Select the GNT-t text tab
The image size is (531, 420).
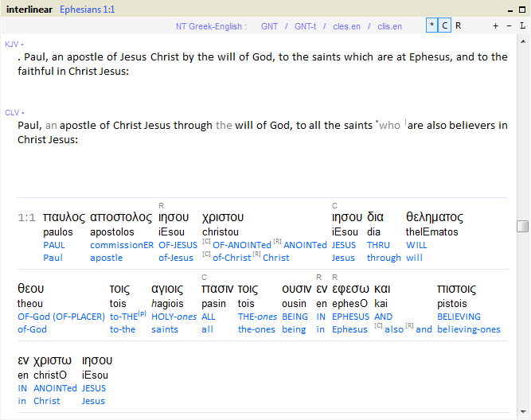click(x=305, y=26)
